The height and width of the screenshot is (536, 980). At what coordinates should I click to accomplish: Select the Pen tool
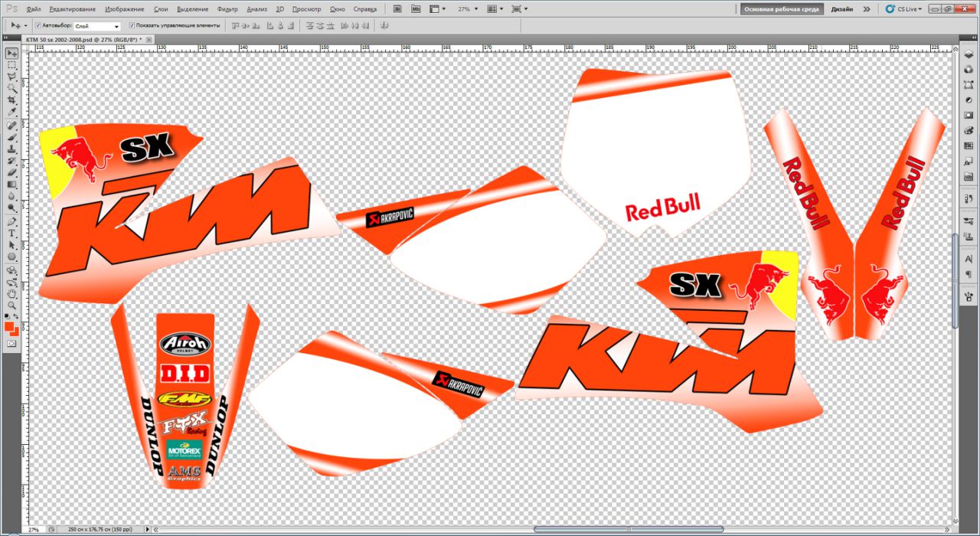point(11,221)
